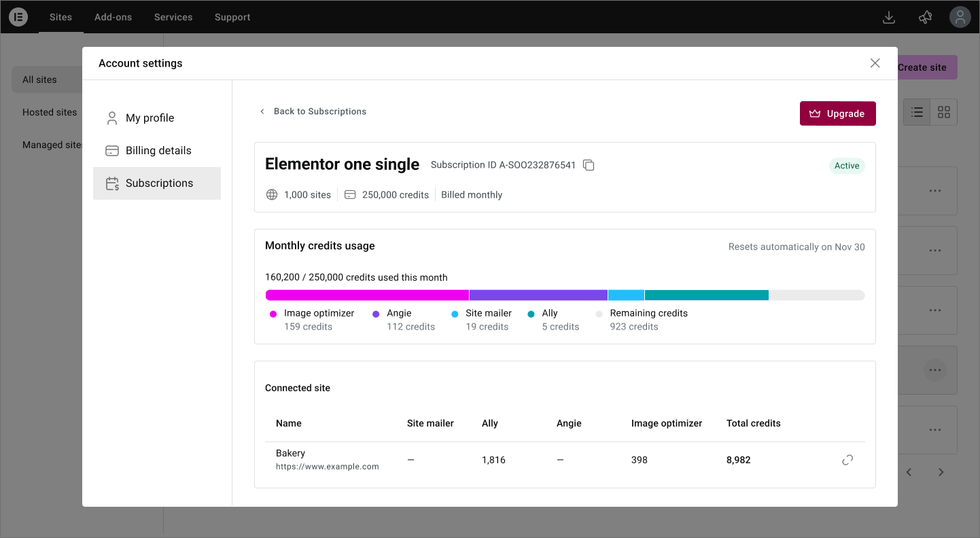Click the Subscriptions calendar icon
Viewport: 980px width, 538px height.
coord(112,183)
